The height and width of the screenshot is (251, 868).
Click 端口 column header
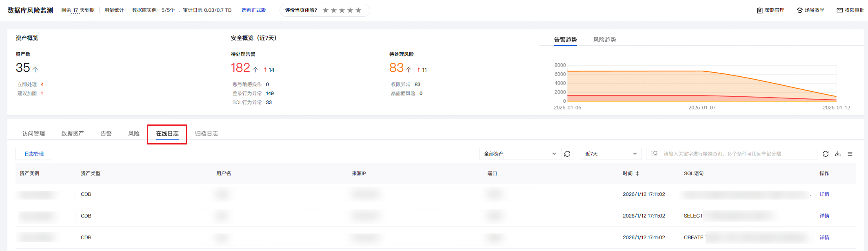(x=492, y=173)
